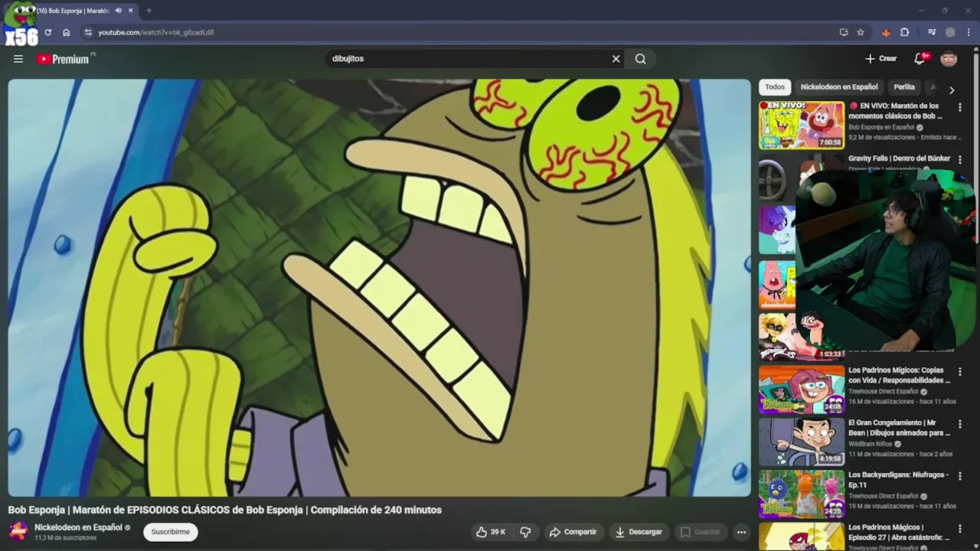The image size is (980, 551).
Task: Click the install or cast icon in address bar
Action: (844, 32)
